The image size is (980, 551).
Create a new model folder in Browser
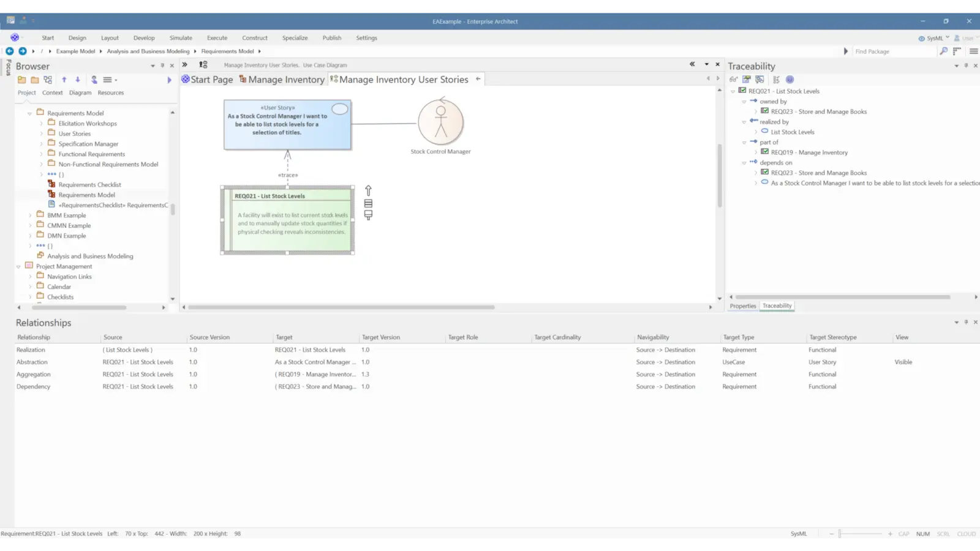click(21, 80)
